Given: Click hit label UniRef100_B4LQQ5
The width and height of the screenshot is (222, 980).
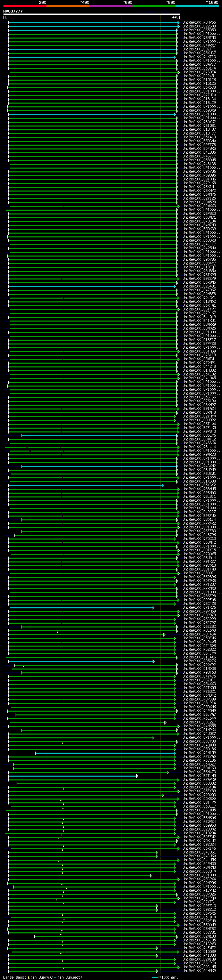Looking at the screenshot, I should [199, 152].
